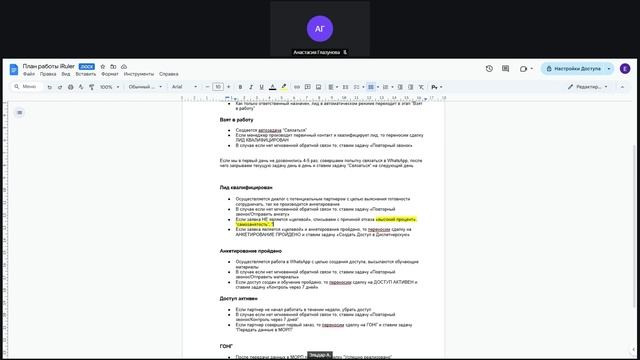Toggle italic formatting

(x=251, y=87)
